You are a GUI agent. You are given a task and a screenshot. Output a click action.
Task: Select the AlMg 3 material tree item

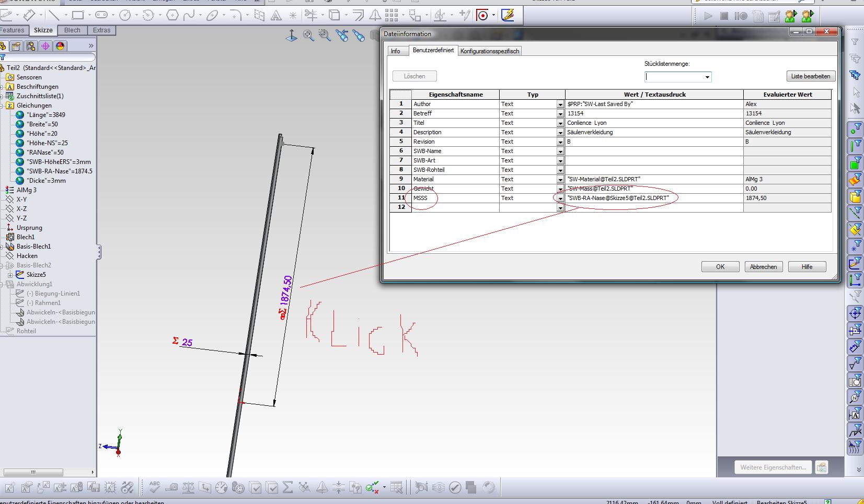pyautogui.click(x=26, y=190)
